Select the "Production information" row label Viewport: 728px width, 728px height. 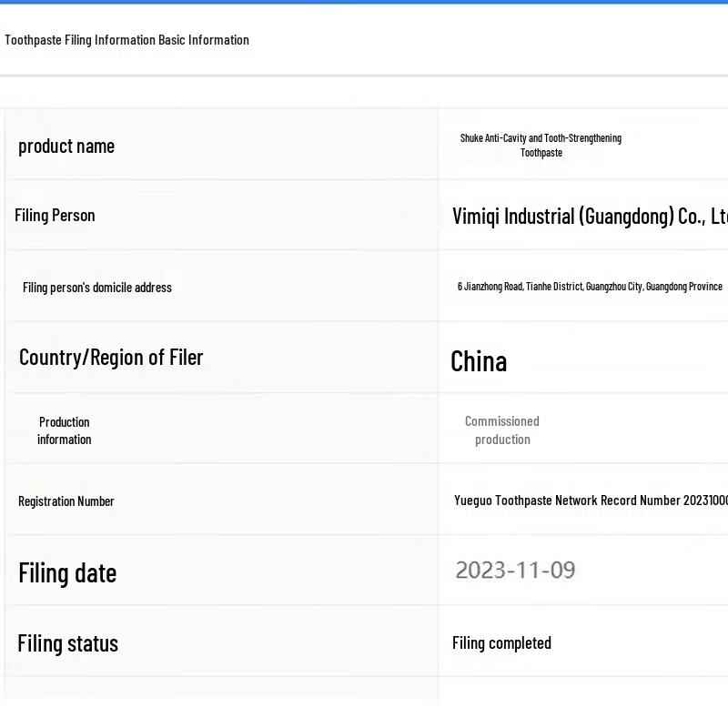tap(65, 430)
